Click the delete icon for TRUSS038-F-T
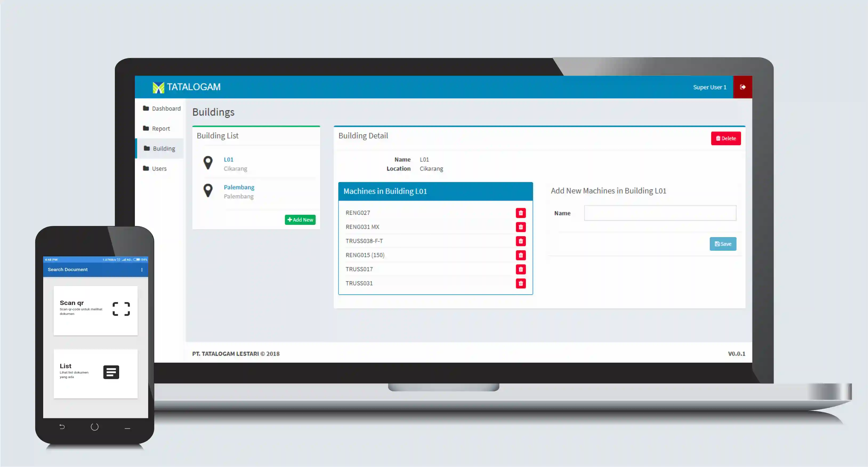868x467 pixels. coord(521,240)
